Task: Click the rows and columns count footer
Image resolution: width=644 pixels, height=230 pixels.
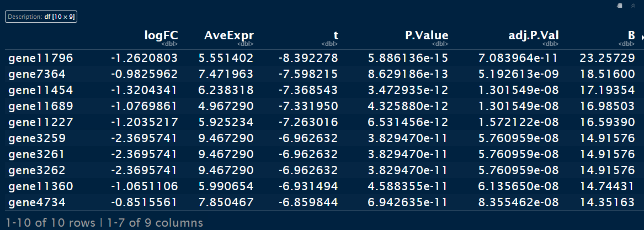Action: (x=105, y=223)
